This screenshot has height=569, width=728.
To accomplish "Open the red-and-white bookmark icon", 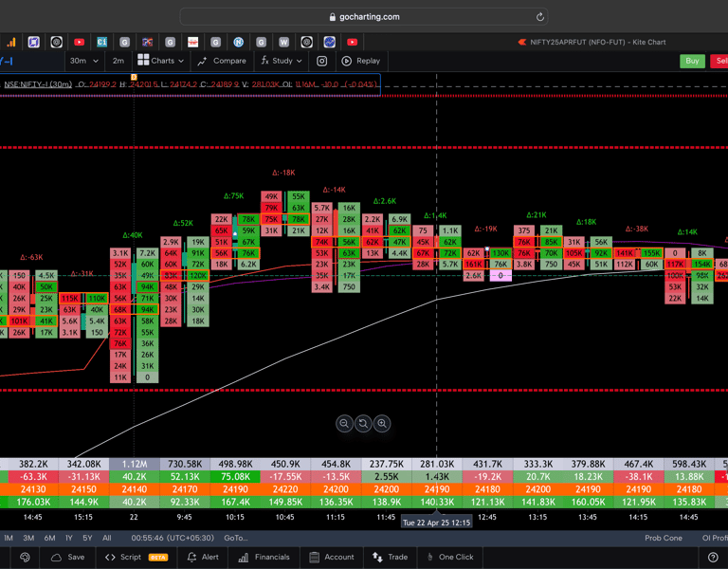I will (192, 43).
